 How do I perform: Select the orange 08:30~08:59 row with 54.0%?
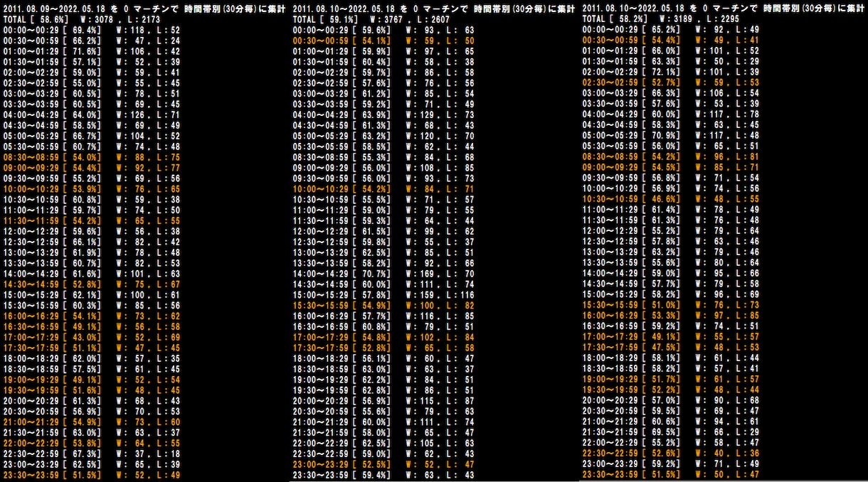coord(92,157)
